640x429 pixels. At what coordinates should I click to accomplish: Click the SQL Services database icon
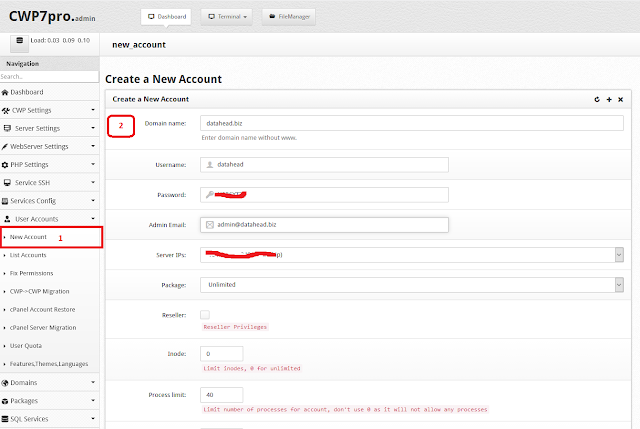coord(5,419)
